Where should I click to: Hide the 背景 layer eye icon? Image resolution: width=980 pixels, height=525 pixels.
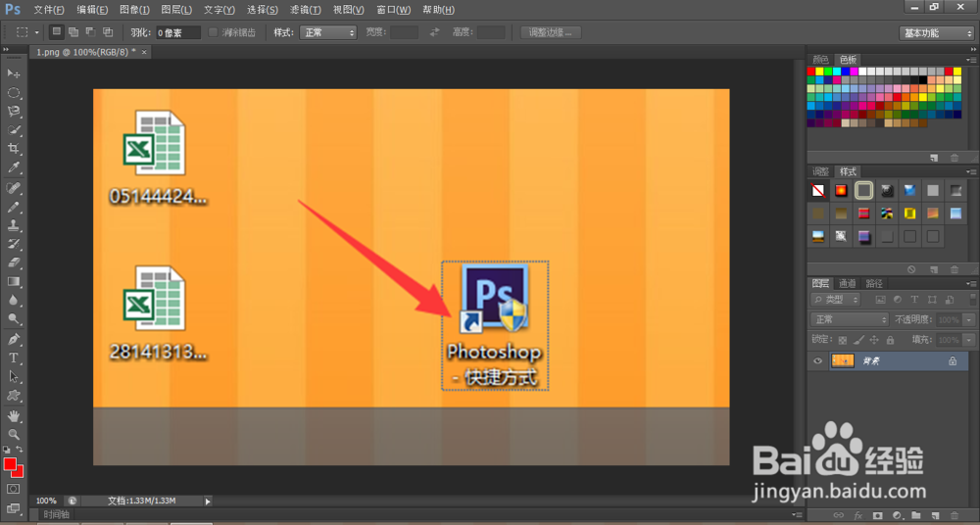click(817, 360)
